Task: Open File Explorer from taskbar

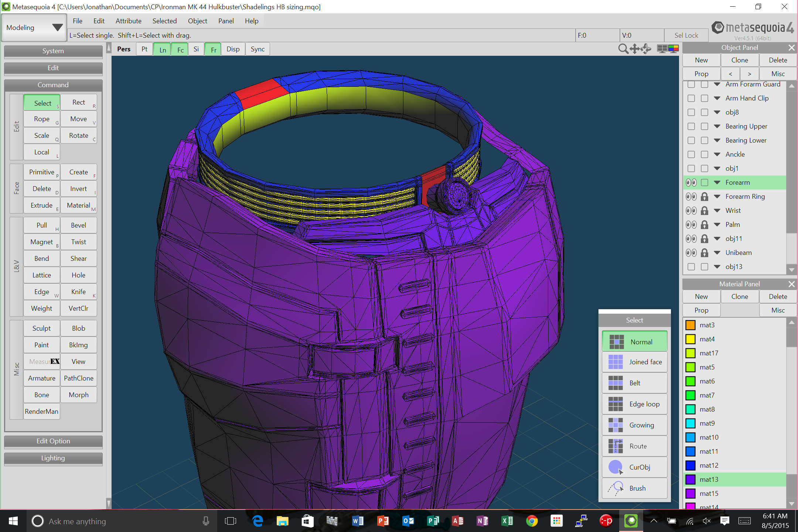Action: click(282, 521)
